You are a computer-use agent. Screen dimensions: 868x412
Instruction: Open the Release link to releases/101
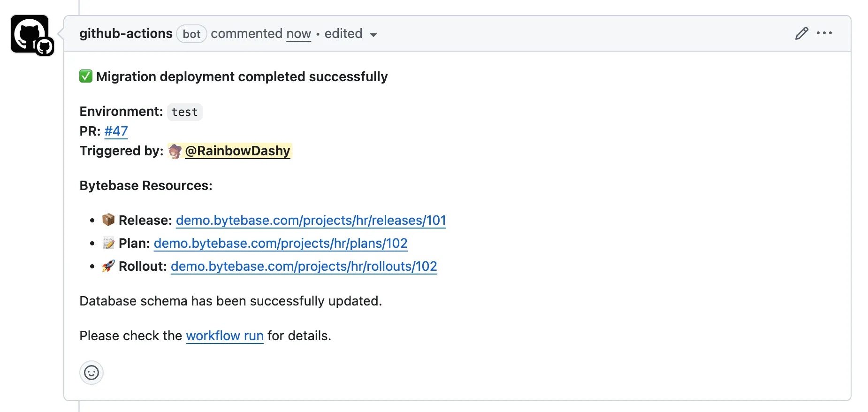coord(311,220)
